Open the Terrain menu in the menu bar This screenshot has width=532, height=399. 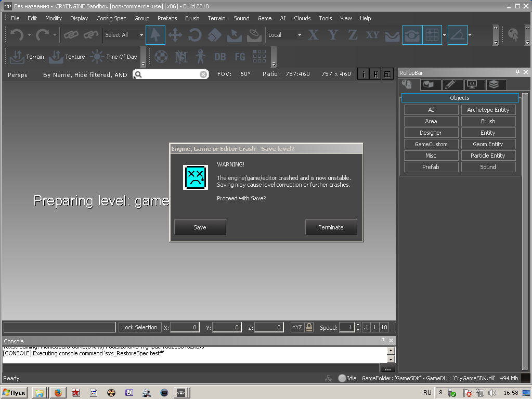tap(216, 18)
